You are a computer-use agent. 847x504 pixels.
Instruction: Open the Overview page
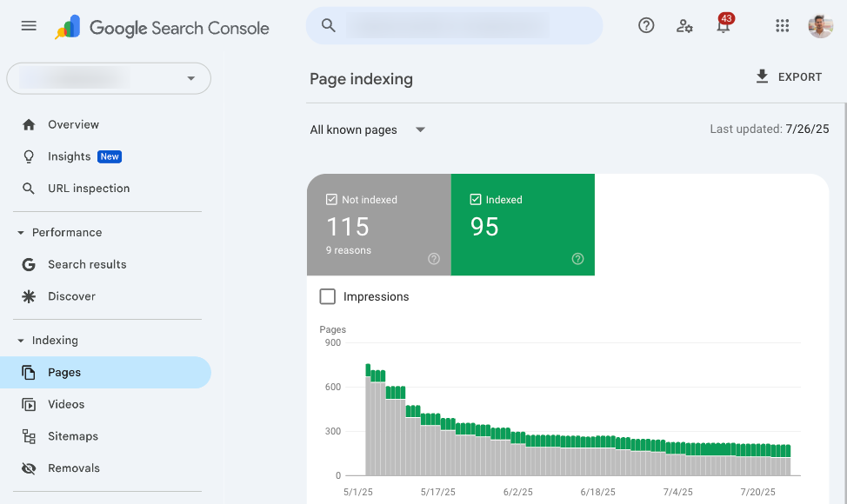(73, 124)
